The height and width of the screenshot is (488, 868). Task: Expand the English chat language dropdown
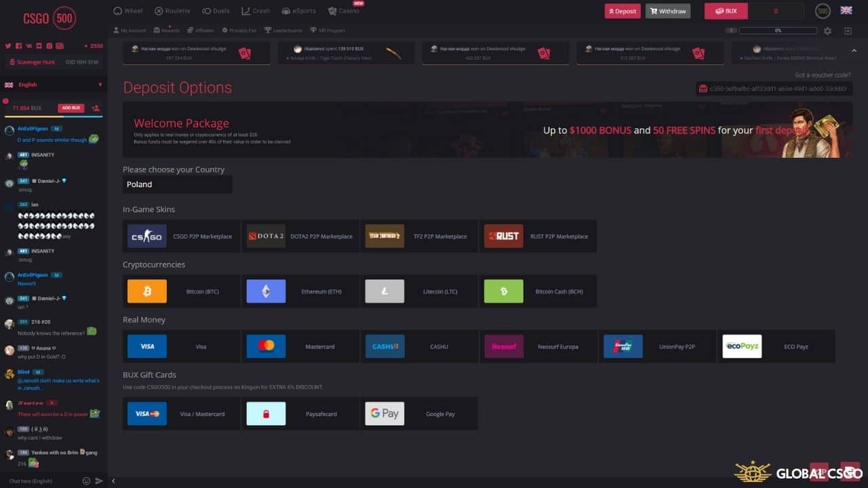coord(54,85)
